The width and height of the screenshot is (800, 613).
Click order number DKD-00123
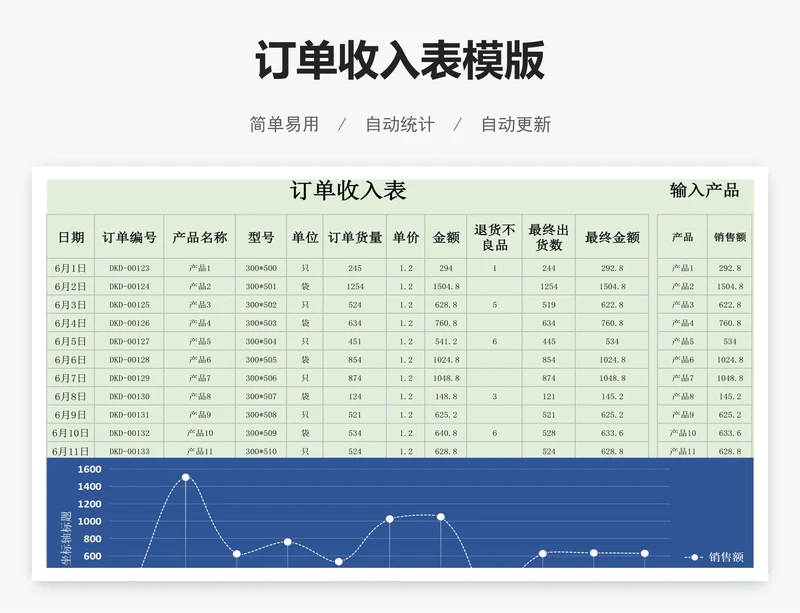130,268
